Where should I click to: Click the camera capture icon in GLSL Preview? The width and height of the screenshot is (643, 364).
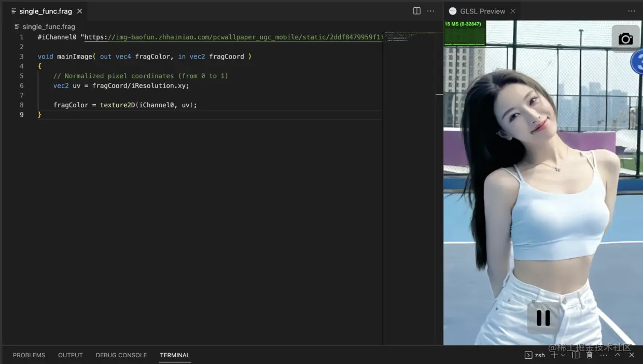point(626,38)
